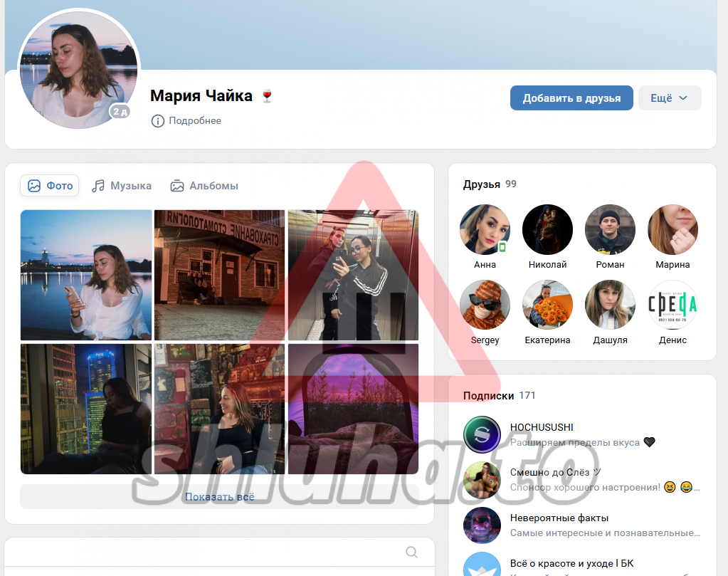Open friend Анна's avatar
Viewport: 728px width, 576px height.
(485, 230)
